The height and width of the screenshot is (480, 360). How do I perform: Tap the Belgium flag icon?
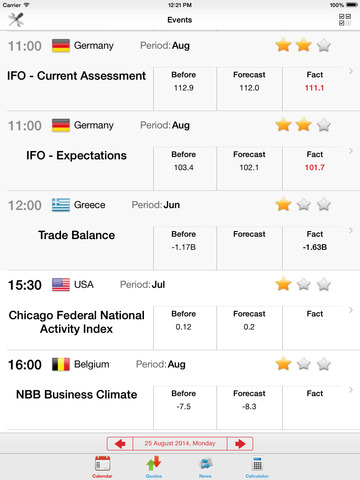61,364
